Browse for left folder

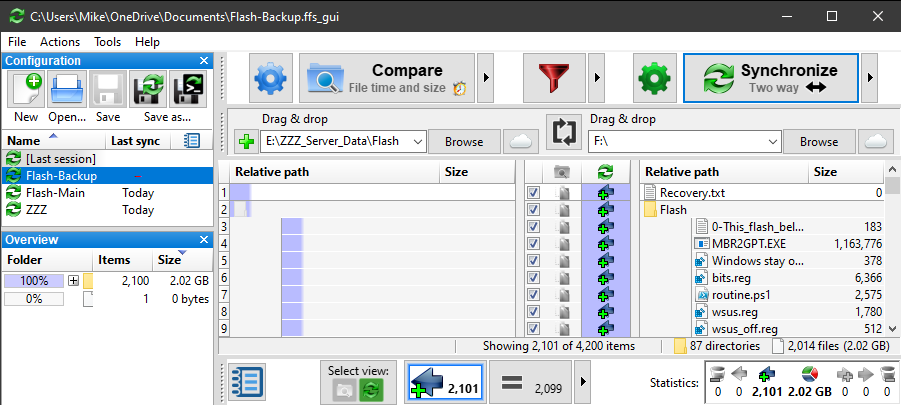click(x=464, y=141)
